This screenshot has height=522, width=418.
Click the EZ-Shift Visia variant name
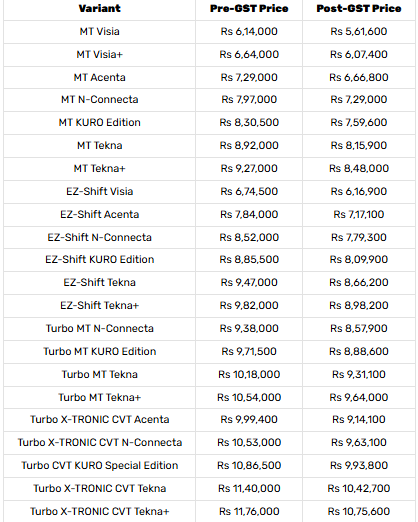(99, 192)
